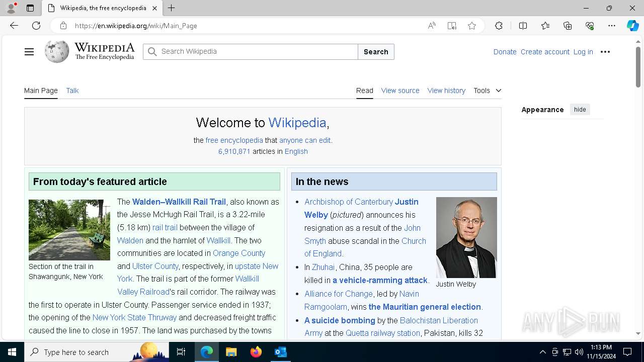Open the View history tab
644x362 pixels.
click(446, 90)
